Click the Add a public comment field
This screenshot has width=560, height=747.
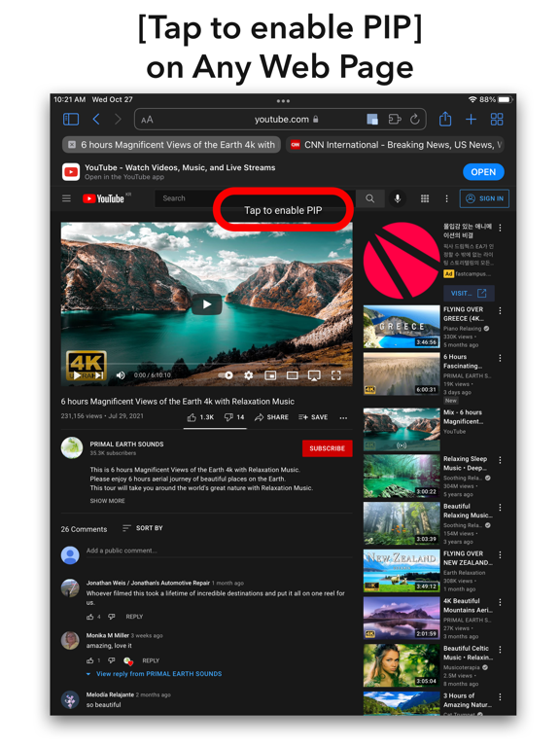(x=219, y=551)
